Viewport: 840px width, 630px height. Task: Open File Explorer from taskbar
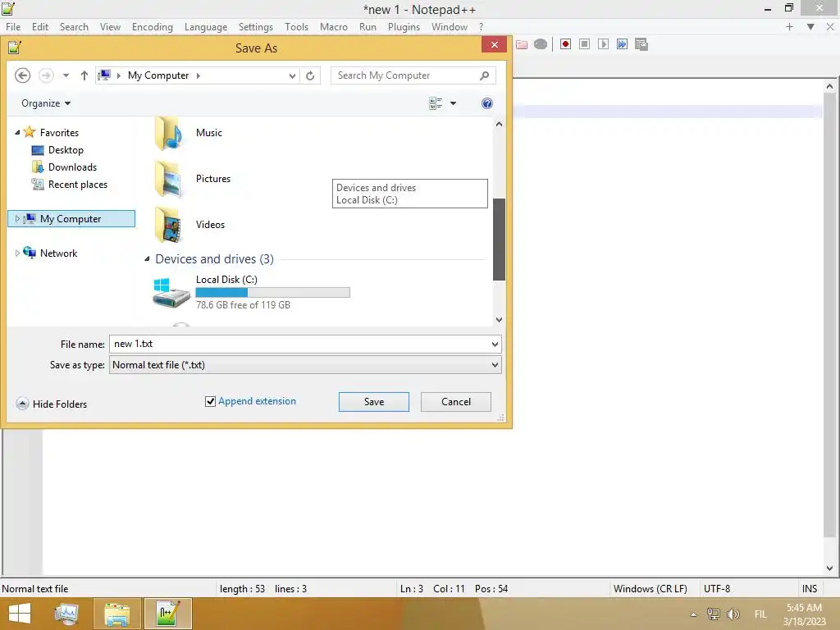[116, 614]
